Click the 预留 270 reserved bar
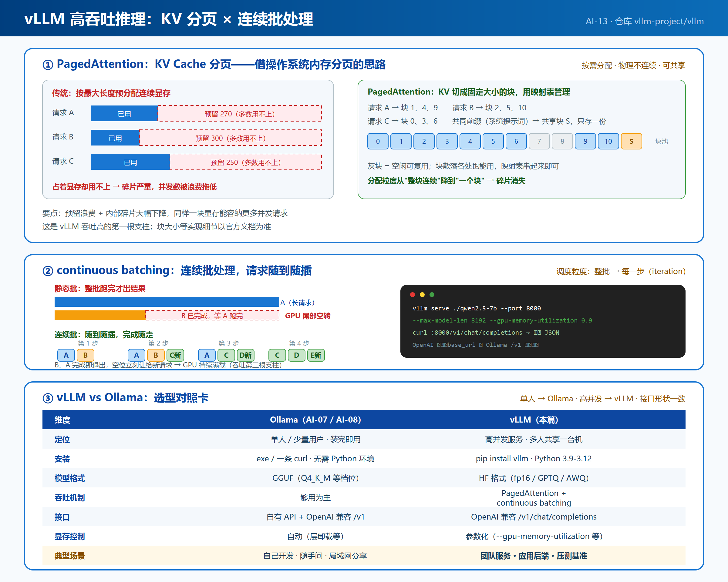This screenshot has width=728, height=582. (x=240, y=114)
